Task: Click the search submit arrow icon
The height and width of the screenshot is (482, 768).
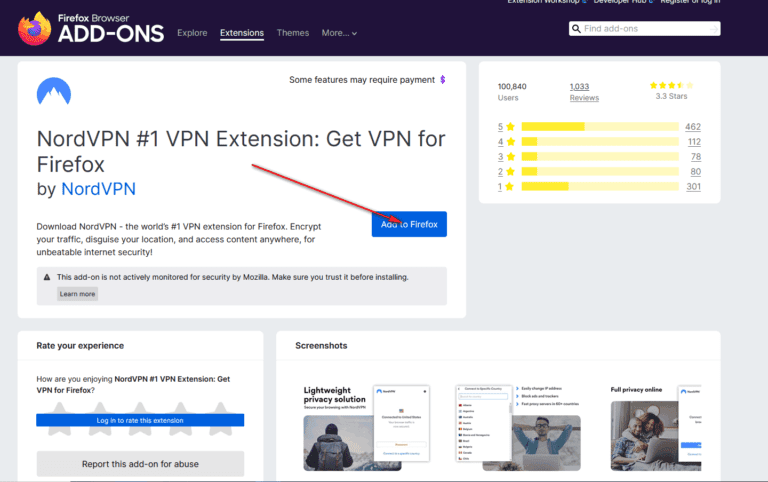Action: pos(714,29)
